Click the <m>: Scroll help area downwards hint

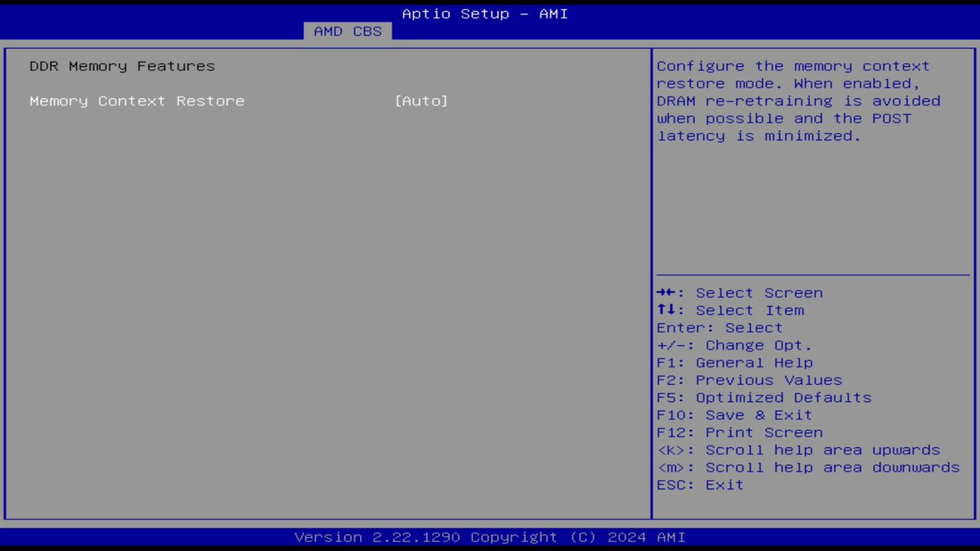pyautogui.click(x=808, y=468)
